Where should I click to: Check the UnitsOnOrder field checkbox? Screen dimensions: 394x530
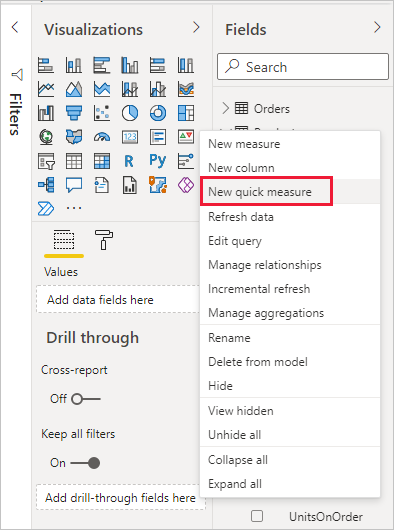pyautogui.click(x=257, y=516)
